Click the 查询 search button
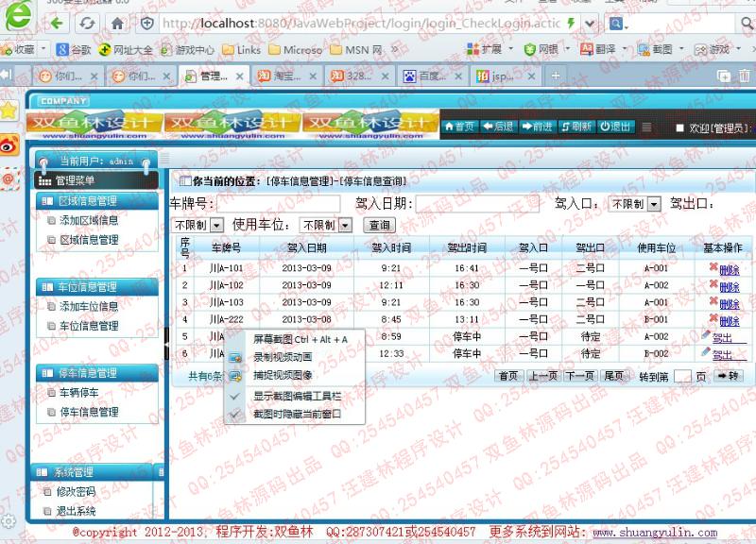Viewport: 756px width, 544px height. 380,225
